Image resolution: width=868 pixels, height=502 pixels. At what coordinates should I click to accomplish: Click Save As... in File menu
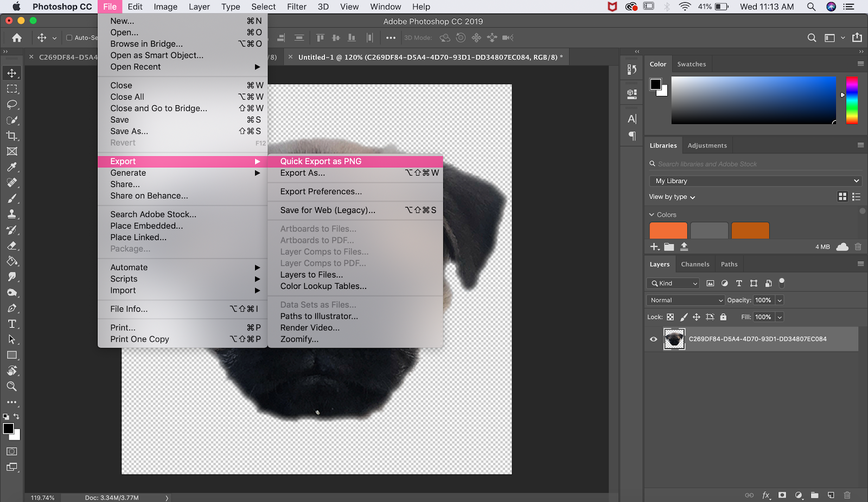(183, 131)
